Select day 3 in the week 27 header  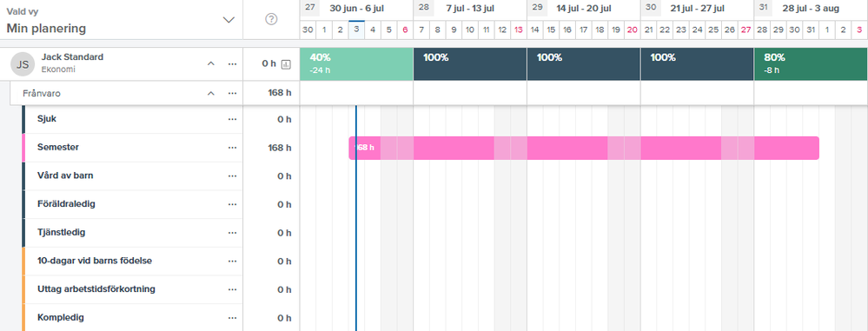(x=356, y=30)
